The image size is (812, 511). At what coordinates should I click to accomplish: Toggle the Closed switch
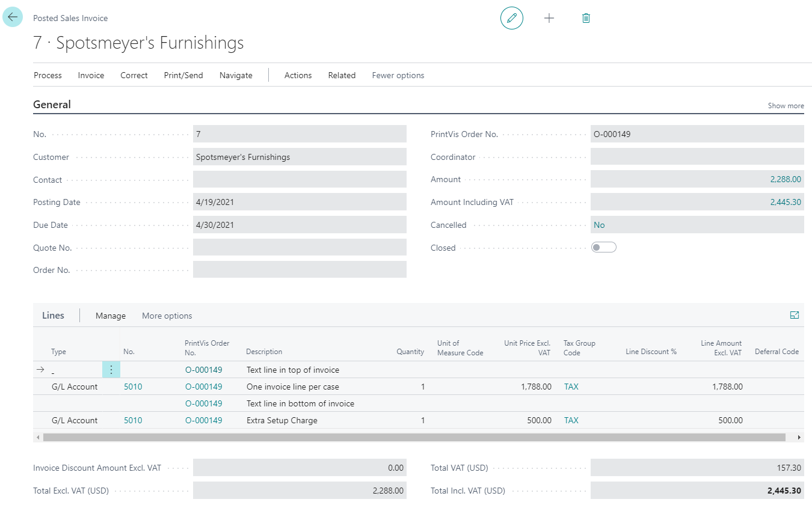tap(604, 247)
